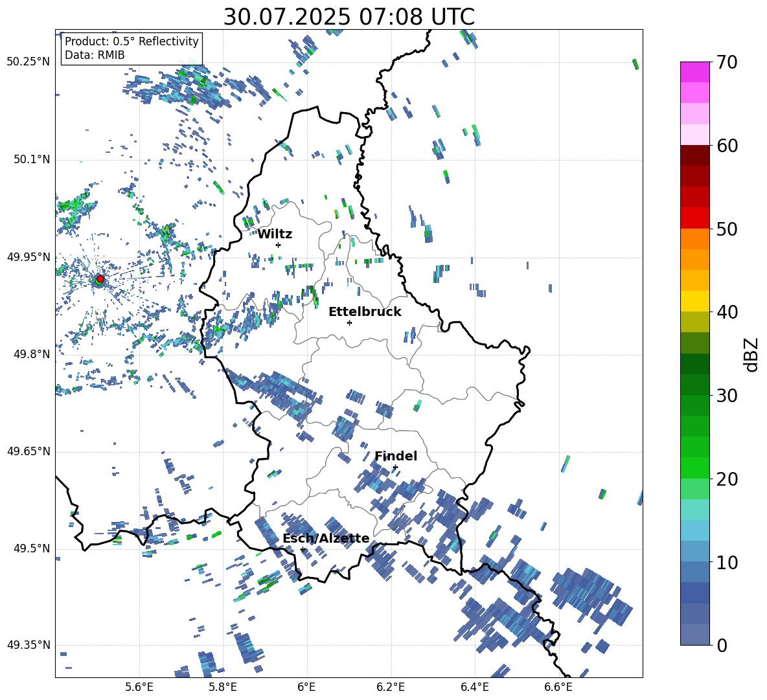
Task: Click the 6.2°E longitude label
Action: 391,687
